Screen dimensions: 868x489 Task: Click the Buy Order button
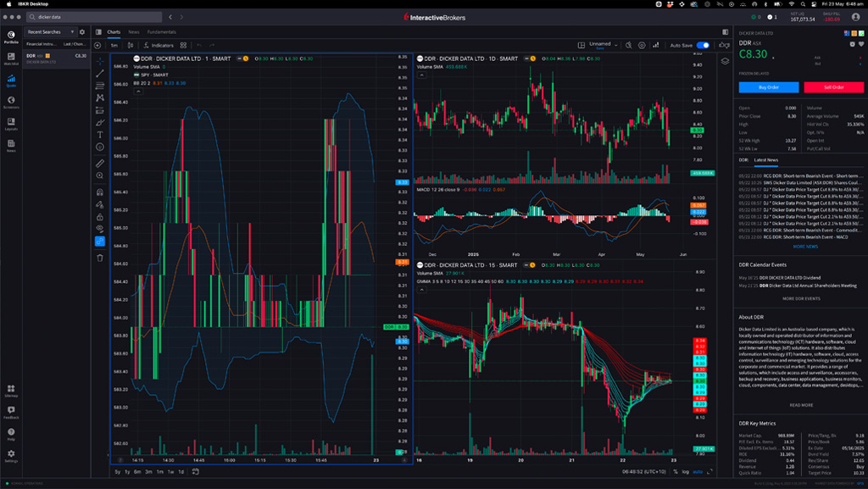[768, 87]
